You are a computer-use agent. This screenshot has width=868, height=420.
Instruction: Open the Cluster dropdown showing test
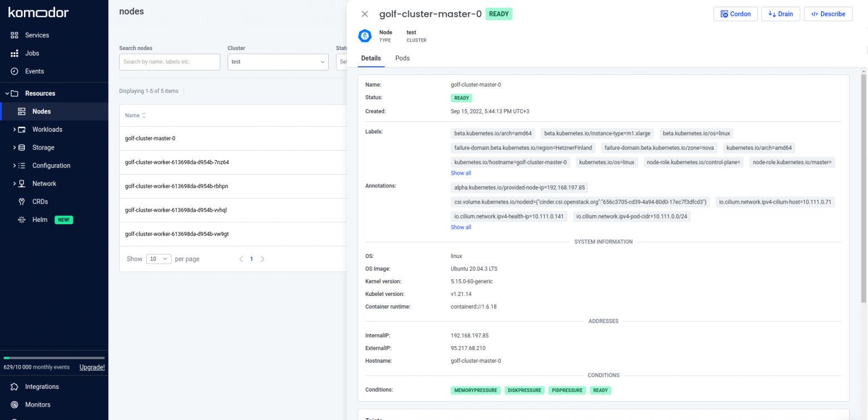pyautogui.click(x=278, y=62)
